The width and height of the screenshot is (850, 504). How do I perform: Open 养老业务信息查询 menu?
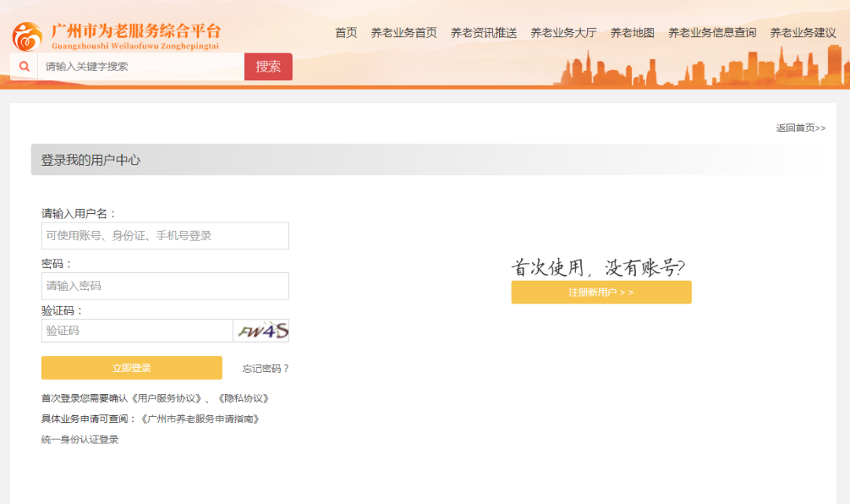point(711,33)
